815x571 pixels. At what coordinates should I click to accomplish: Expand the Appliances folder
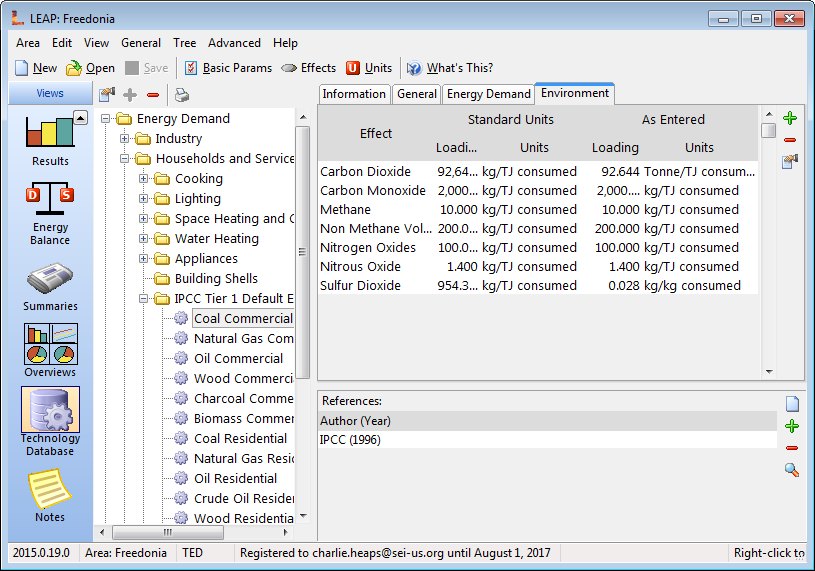click(x=143, y=258)
